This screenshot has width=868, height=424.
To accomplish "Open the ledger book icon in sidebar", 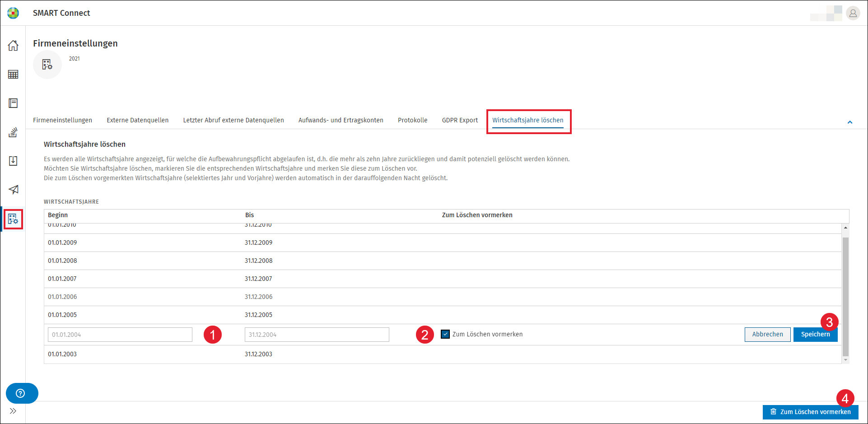I will (13, 103).
